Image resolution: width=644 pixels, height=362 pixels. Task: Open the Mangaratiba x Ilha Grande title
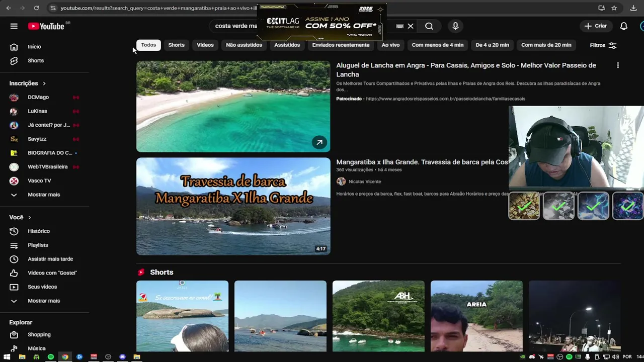[x=422, y=162]
